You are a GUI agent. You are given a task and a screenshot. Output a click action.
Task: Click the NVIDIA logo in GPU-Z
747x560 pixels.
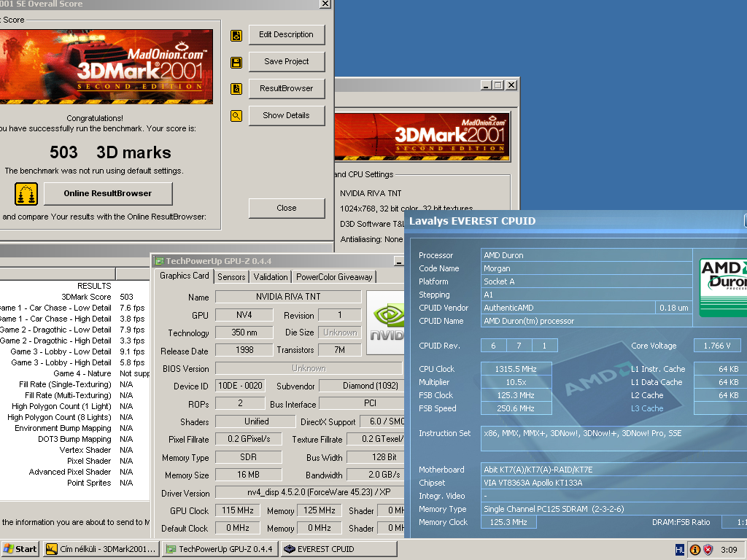(x=385, y=323)
